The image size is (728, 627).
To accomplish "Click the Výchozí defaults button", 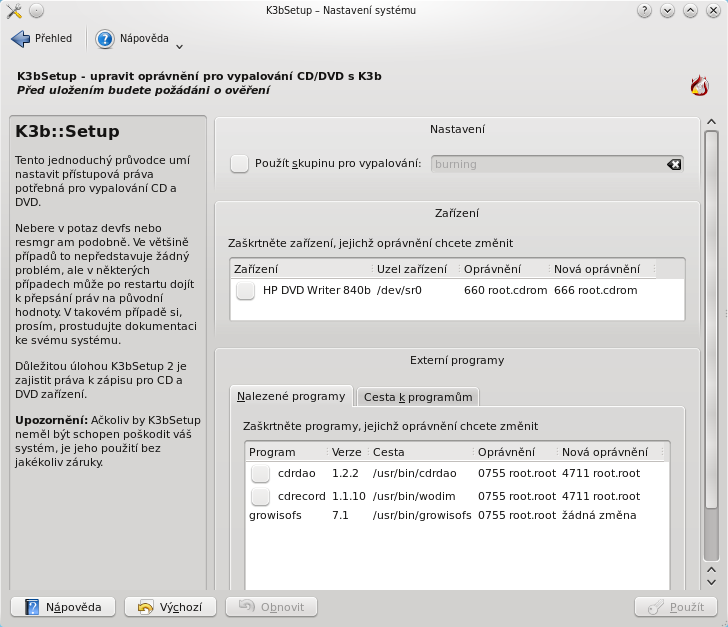I will pyautogui.click(x=170, y=607).
